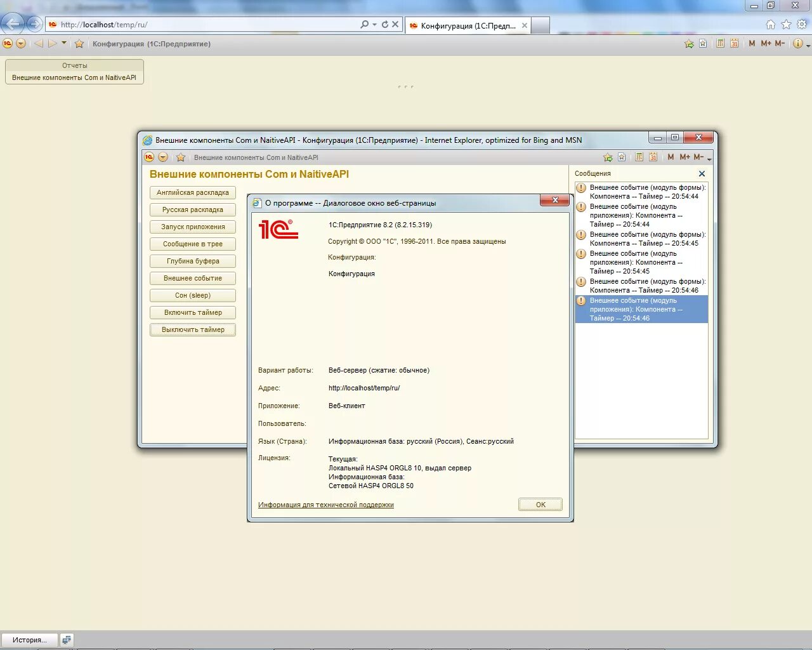Open the calculator in popup window toolbar
The image size is (812, 650).
pyautogui.click(x=639, y=157)
